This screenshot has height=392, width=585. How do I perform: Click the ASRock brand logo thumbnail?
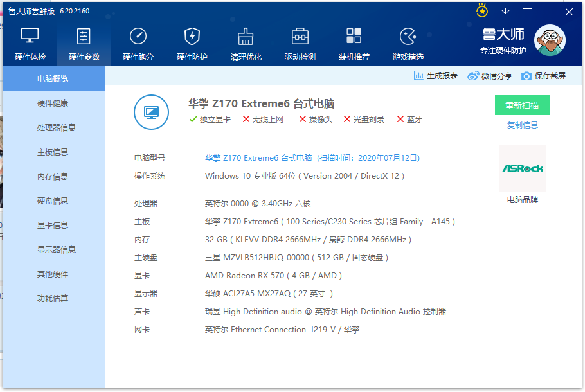pos(522,168)
